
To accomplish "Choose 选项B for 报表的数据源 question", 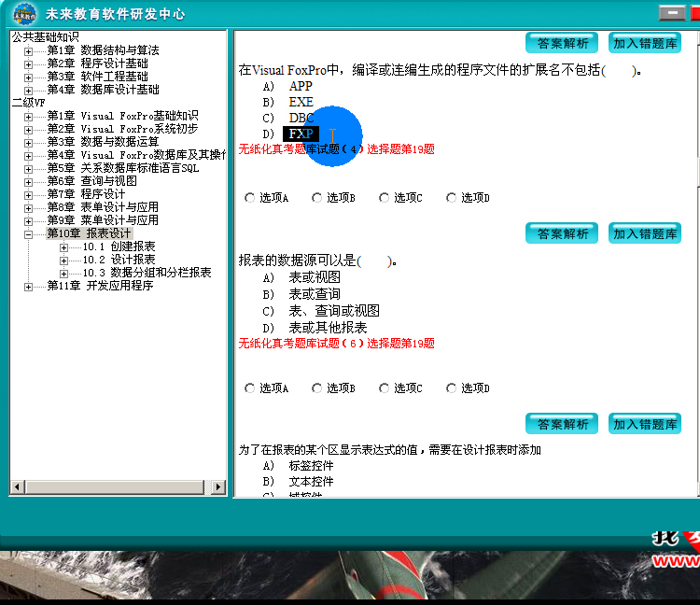I will coord(316,388).
